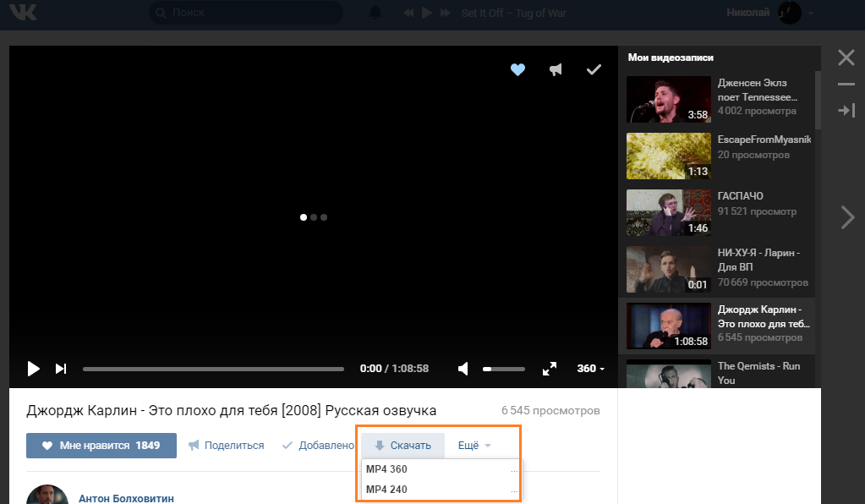Toggle added checkmark icon on video overlay
865x504 pixels.
coord(594,69)
